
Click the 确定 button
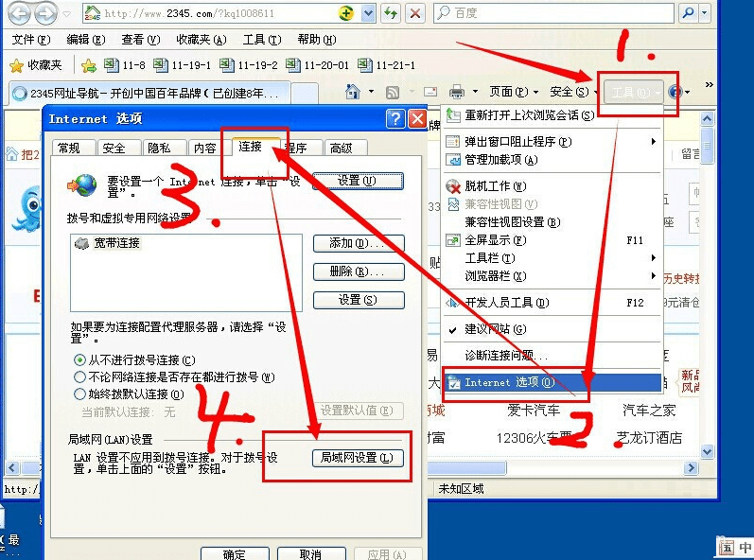coord(235,553)
